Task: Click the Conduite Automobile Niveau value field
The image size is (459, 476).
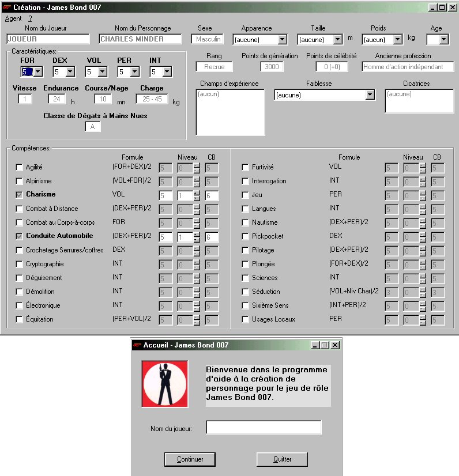Action: (185, 237)
